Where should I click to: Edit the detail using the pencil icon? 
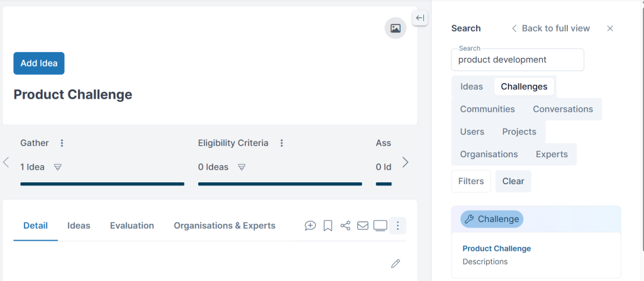click(x=395, y=264)
